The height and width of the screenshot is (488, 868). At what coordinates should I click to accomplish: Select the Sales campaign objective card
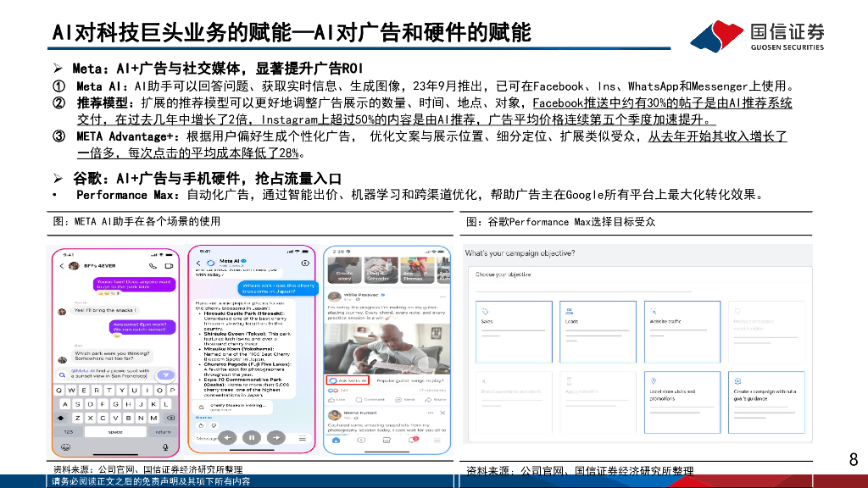514,333
